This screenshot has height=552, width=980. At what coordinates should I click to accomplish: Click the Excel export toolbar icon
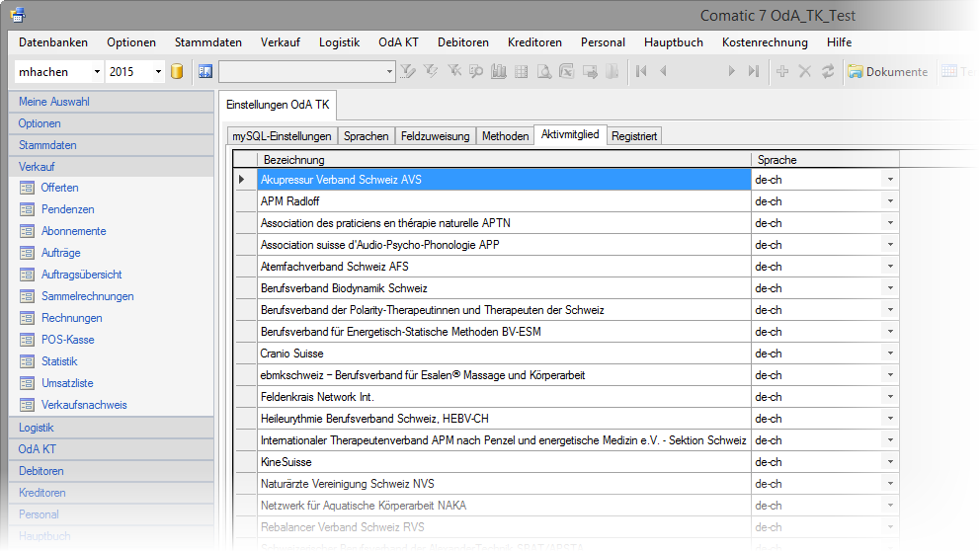(567, 71)
